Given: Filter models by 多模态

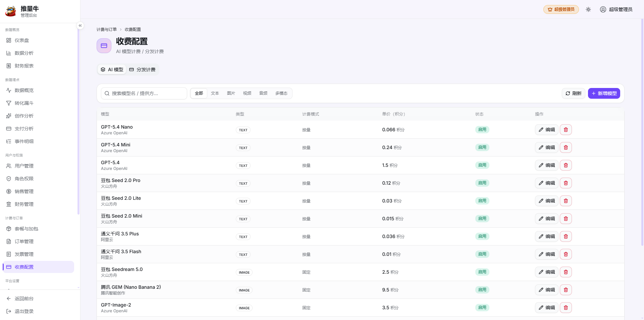Looking at the screenshot, I should click(x=281, y=93).
